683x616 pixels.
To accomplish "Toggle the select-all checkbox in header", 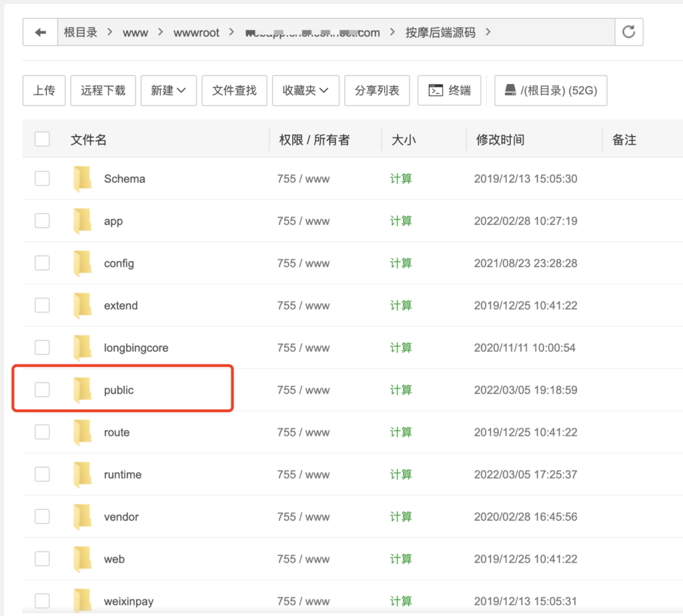I will 42,139.
